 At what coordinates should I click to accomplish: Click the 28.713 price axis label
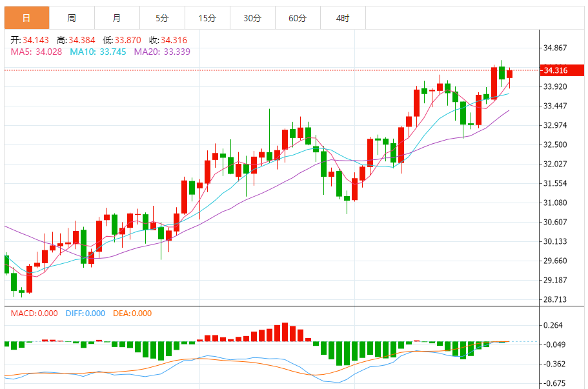[x=555, y=299]
